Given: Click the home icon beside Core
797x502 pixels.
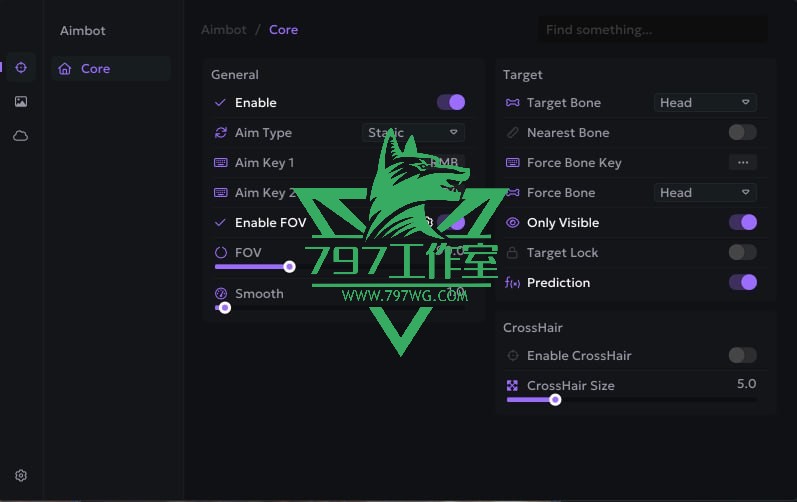Looking at the screenshot, I should tap(65, 69).
